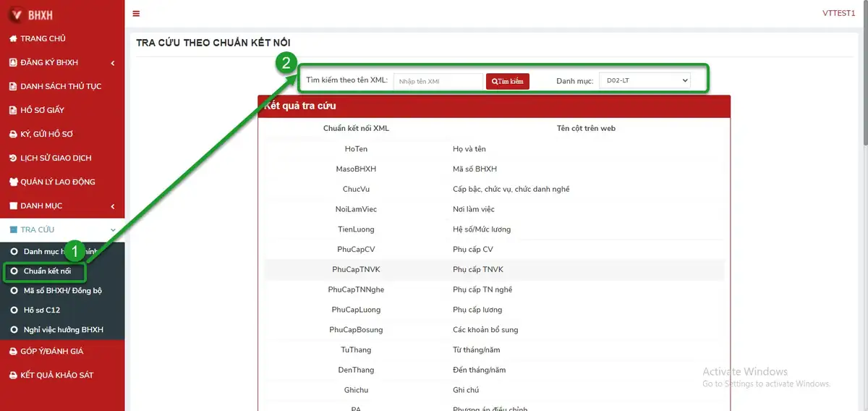Click the hamburger menu icon at top
This screenshot has height=411, width=868.
[x=136, y=14]
